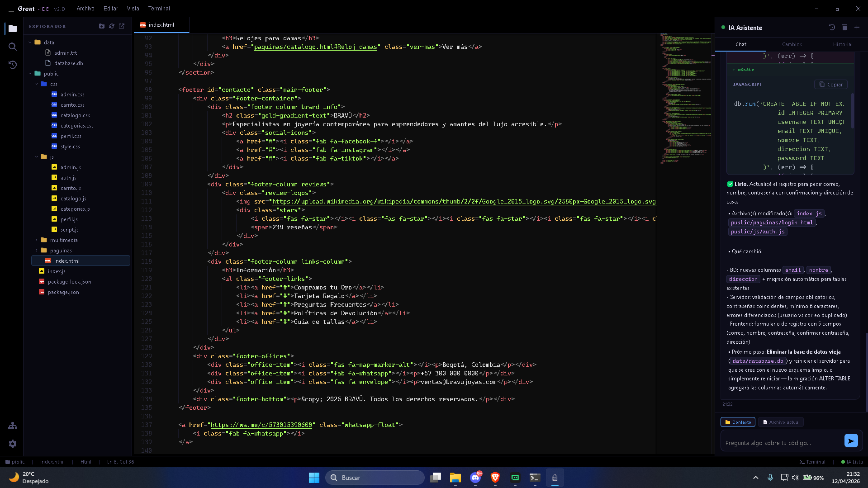
Task: Click the Copiar button on the code block
Action: coord(830,84)
